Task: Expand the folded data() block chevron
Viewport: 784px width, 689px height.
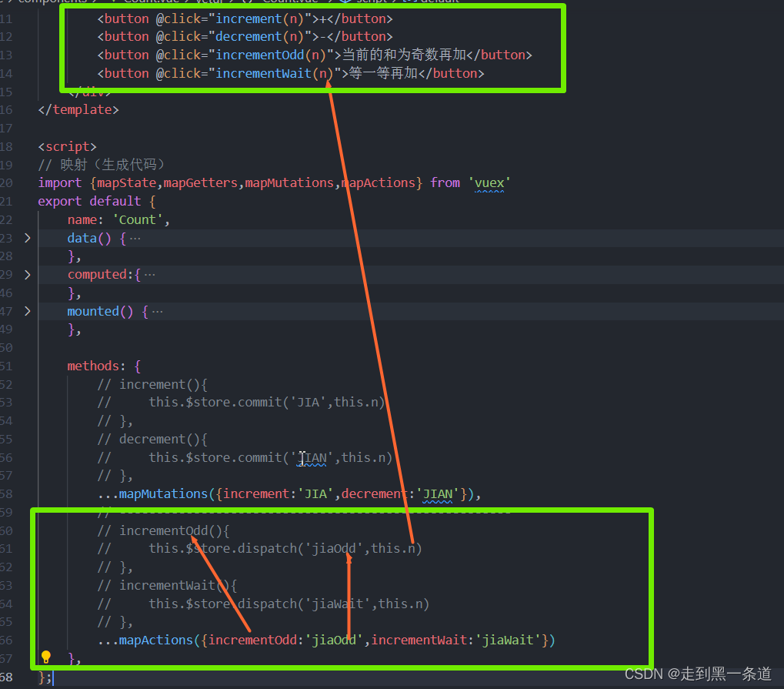Action: [28, 238]
